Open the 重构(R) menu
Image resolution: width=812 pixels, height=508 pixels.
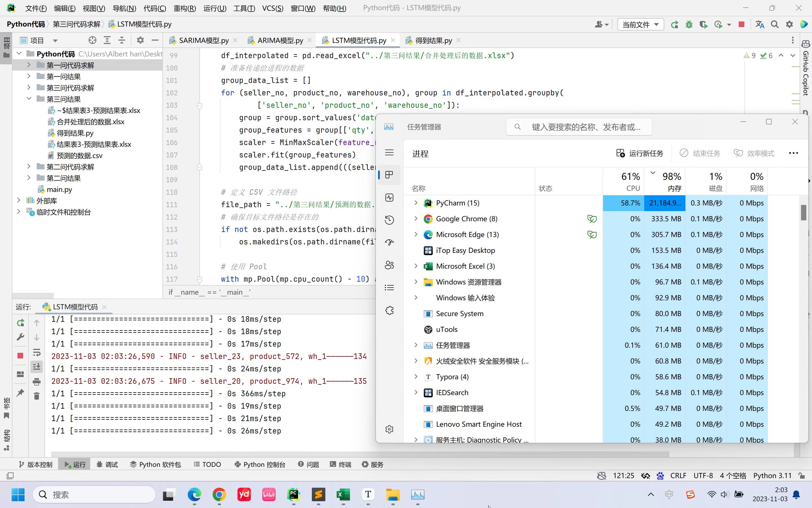185,8
